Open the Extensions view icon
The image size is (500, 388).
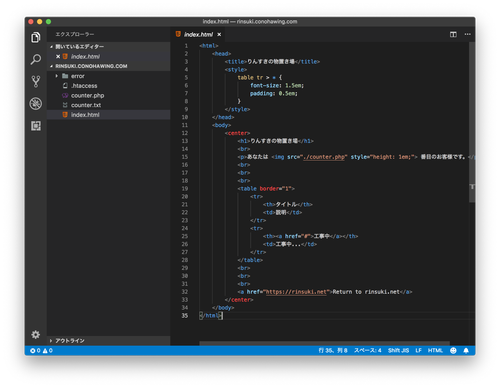36,126
